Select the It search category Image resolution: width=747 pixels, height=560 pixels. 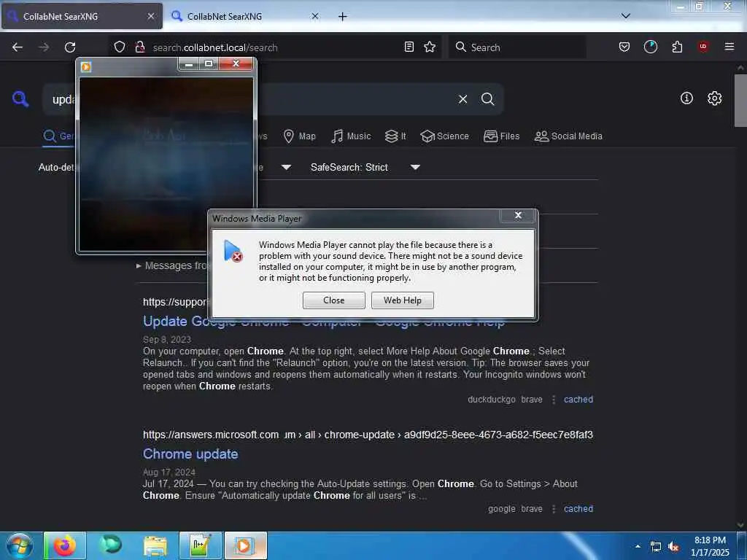tap(395, 136)
